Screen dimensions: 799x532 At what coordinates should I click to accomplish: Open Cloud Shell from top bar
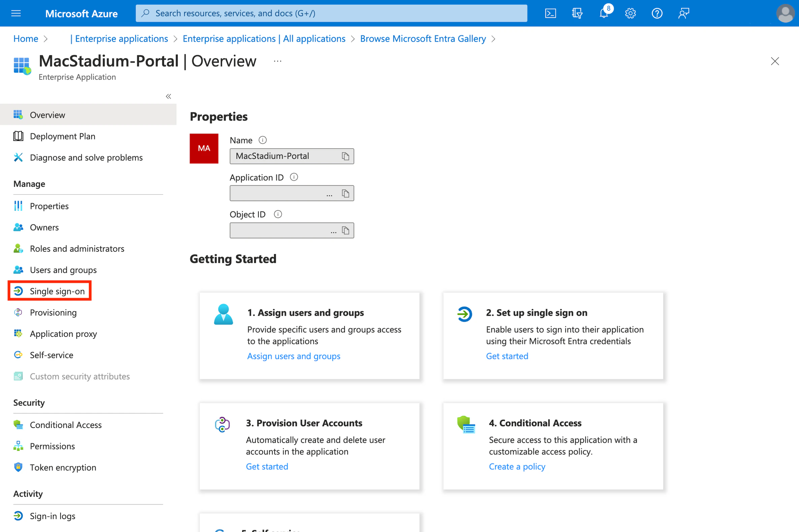tap(550, 13)
